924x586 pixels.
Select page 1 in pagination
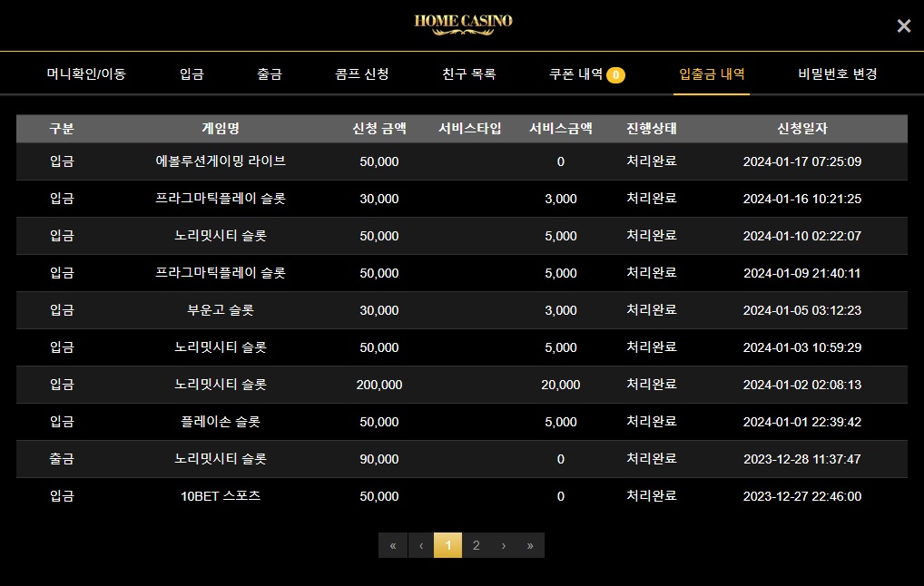(447, 545)
